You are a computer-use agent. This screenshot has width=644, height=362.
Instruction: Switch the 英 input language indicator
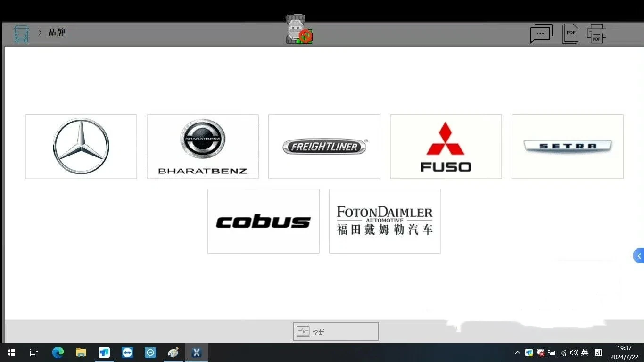click(585, 353)
